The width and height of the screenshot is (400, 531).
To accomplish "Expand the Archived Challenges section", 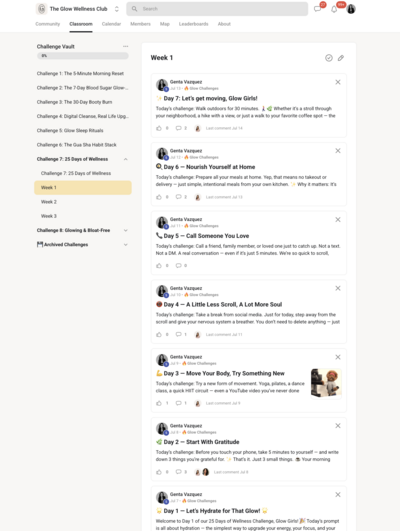I will click(x=126, y=245).
